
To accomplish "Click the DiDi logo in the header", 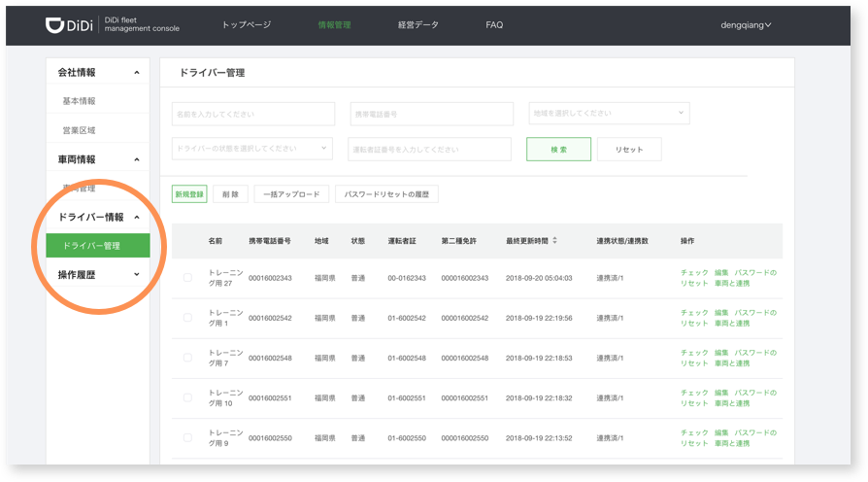I will (69, 25).
